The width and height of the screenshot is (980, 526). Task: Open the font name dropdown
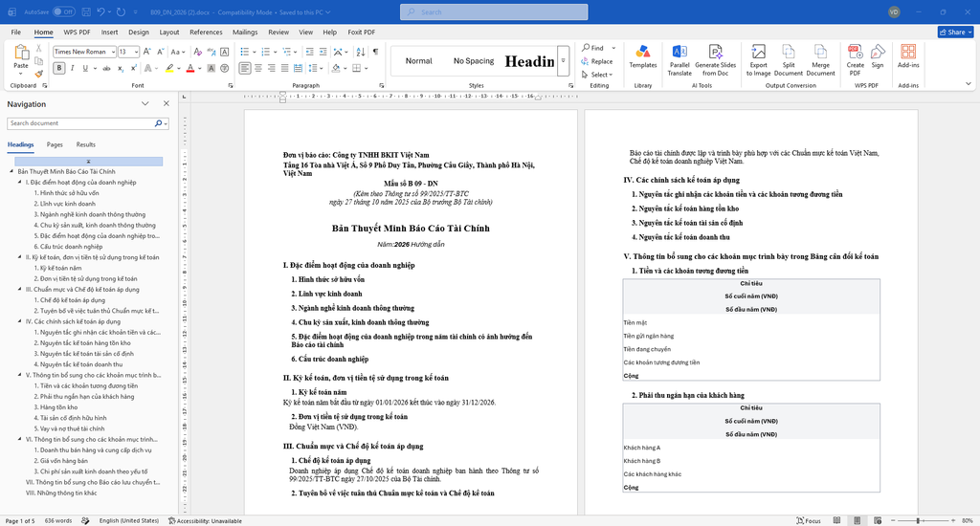tap(113, 52)
